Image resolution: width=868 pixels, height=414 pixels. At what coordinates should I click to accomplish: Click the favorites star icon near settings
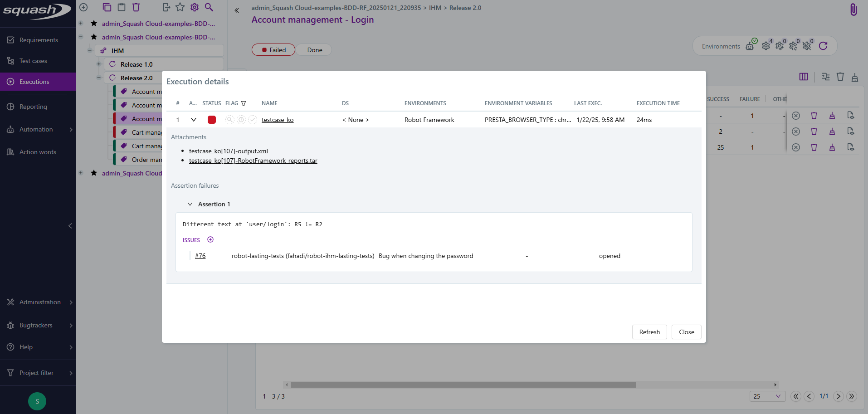point(180,7)
